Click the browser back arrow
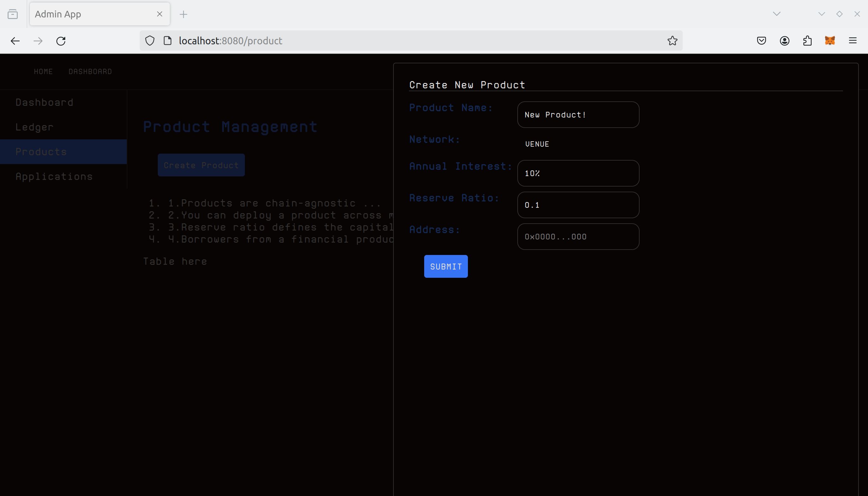Viewport: 868px width, 496px height. [15, 41]
